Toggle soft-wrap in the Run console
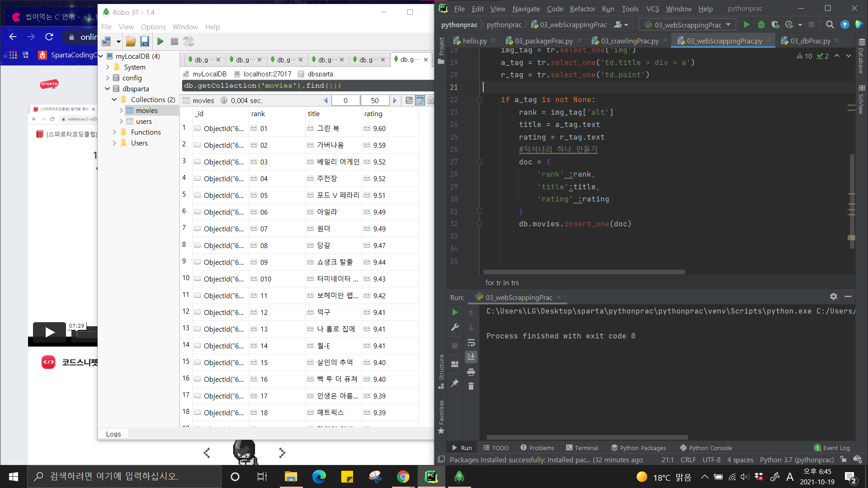 click(x=471, y=343)
